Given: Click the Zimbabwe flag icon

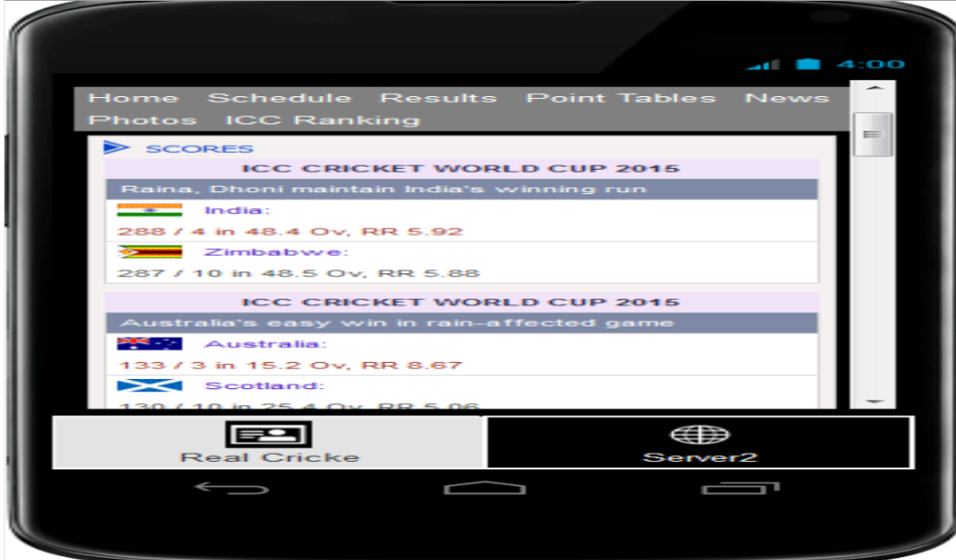Looking at the screenshot, I should tap(149, 252).
